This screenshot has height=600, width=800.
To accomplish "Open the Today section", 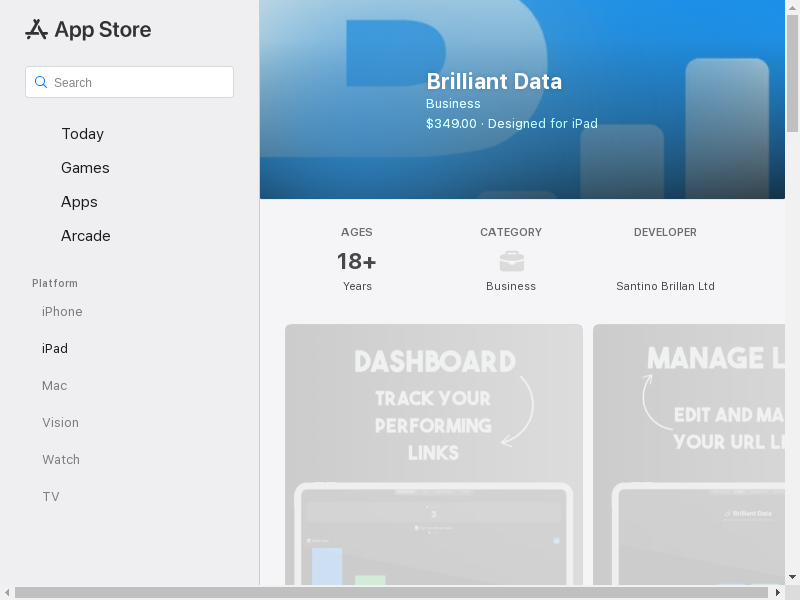I will pyautogui.click(x=82, y=134).
